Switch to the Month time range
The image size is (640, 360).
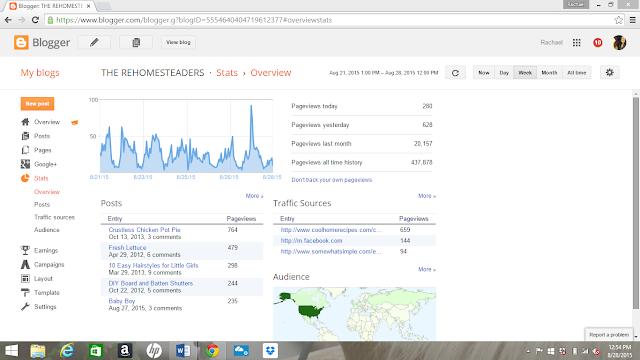549,73
